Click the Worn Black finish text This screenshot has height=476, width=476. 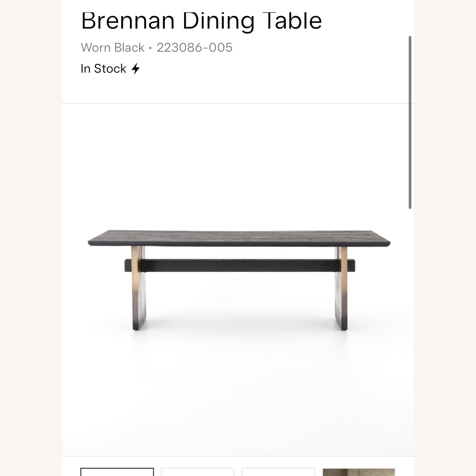click(113, 48)
